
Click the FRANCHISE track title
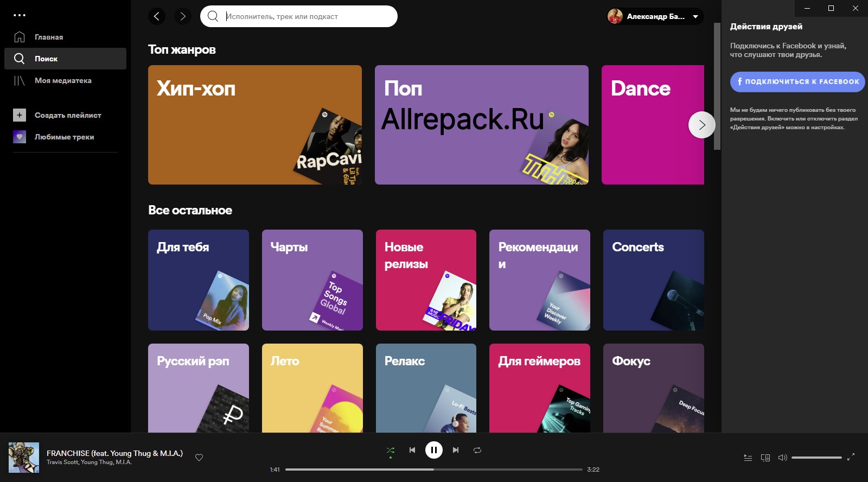coord(114,453)
